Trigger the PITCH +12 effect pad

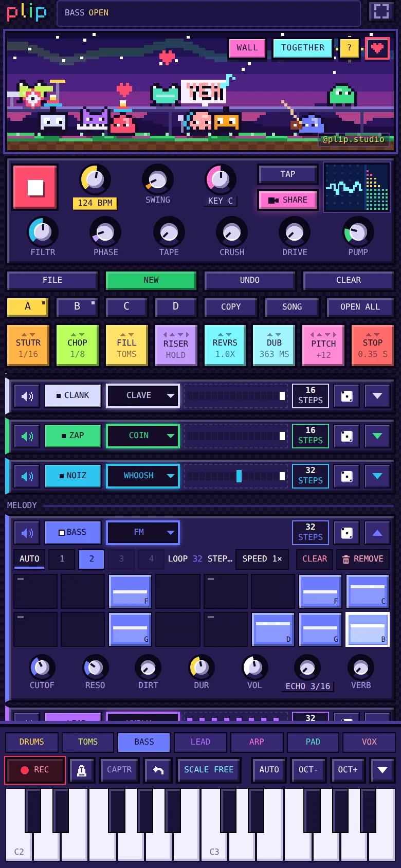pos(323,346)
